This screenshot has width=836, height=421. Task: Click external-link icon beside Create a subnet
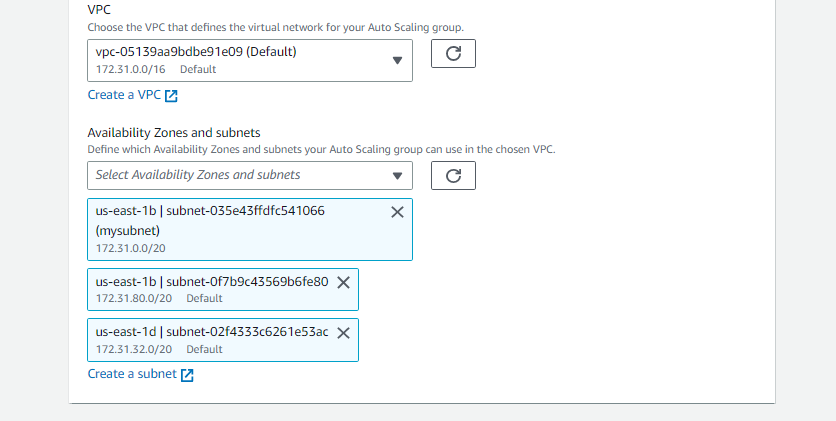[187, 375]
